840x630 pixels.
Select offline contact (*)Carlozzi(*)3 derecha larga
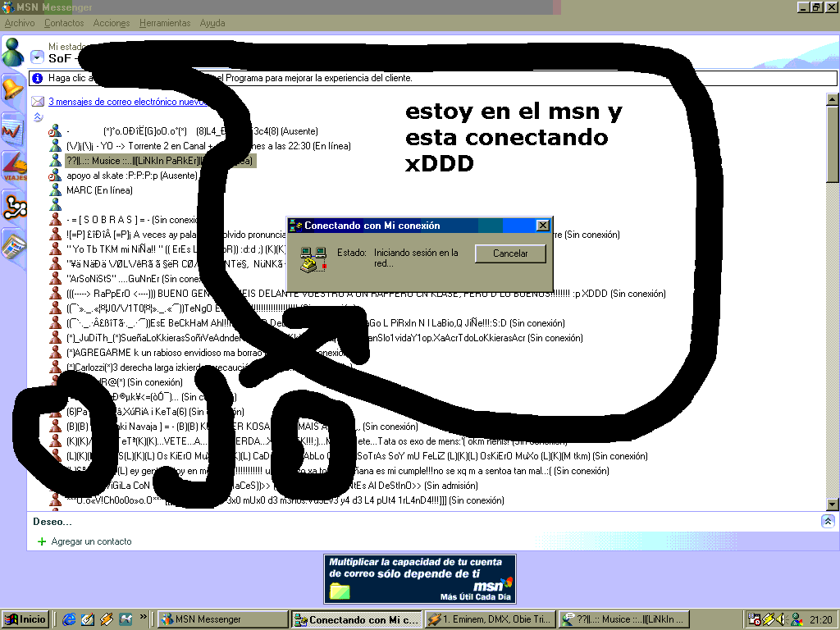[209, 367]
